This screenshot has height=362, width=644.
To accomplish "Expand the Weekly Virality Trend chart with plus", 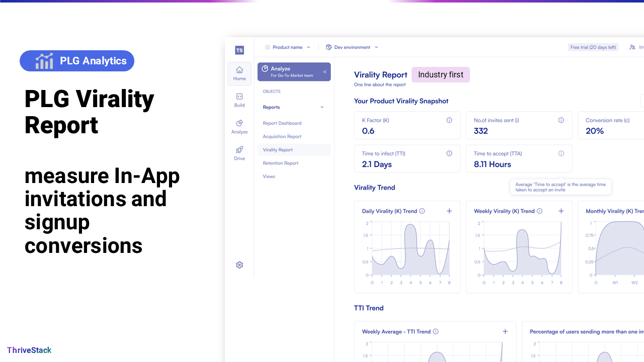I will (x=561, y=211).
